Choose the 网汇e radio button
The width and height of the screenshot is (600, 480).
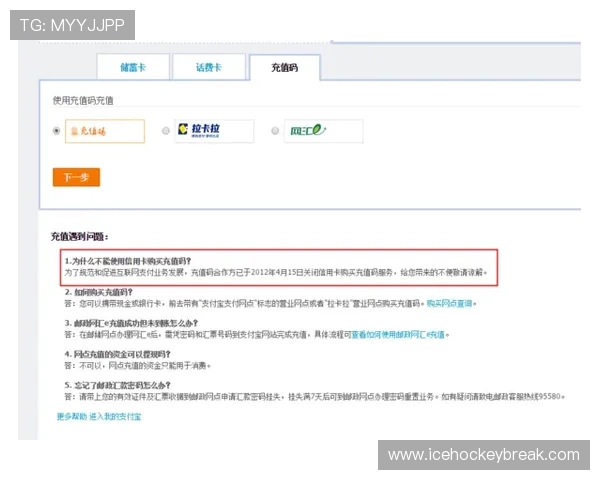(275, 131)
